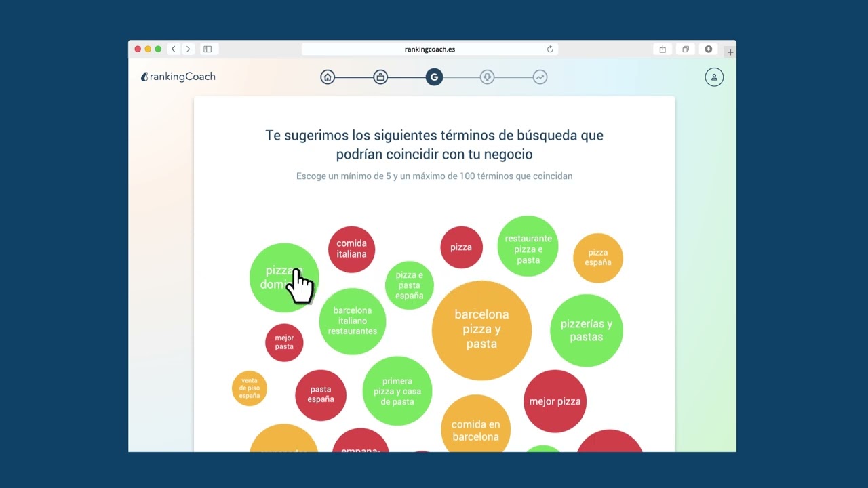The image size is (868, 488).
Task: Select the red 'pizza' keyword bubble
Action: click(461, 247)
